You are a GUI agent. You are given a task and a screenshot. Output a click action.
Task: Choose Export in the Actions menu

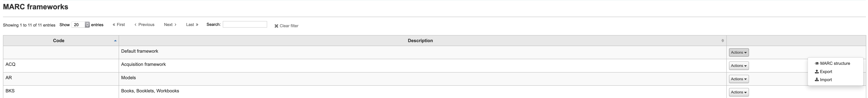click(x=826, y=72)
